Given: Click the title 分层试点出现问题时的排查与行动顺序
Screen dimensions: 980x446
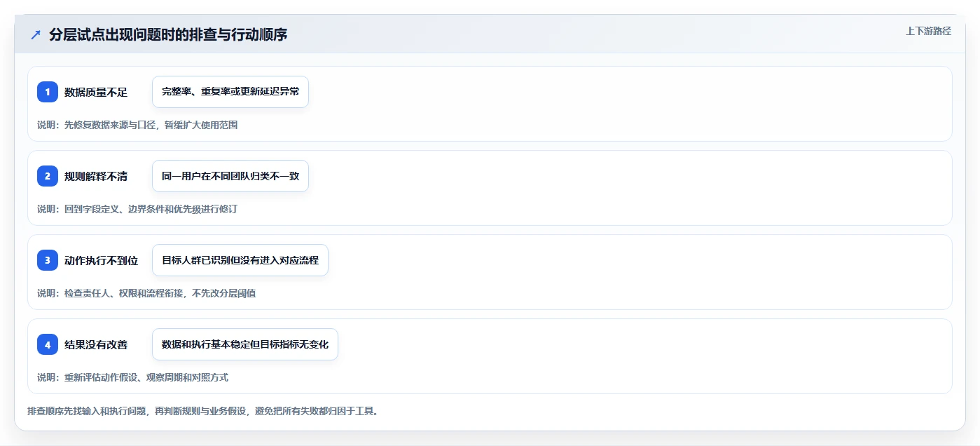Looking at the screenshot, I should coord(168,35).
